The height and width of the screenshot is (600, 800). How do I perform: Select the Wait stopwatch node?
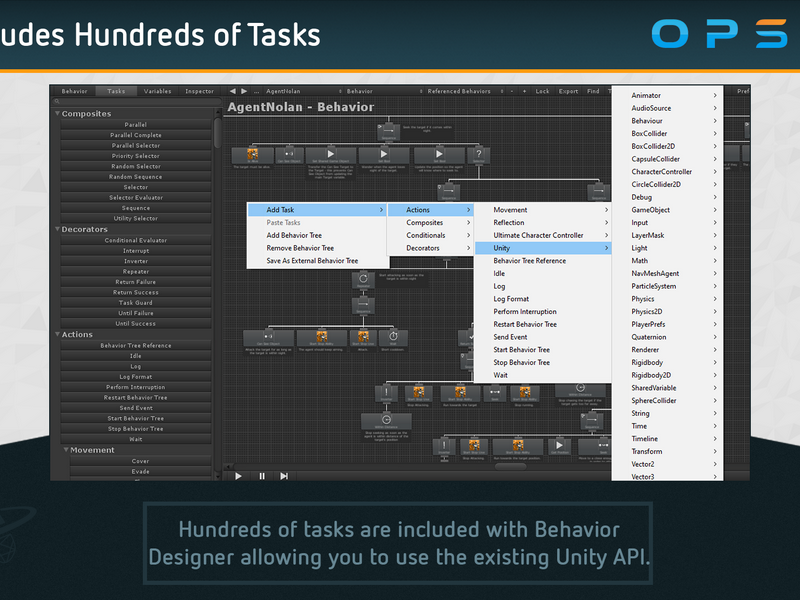click(393, 338)
